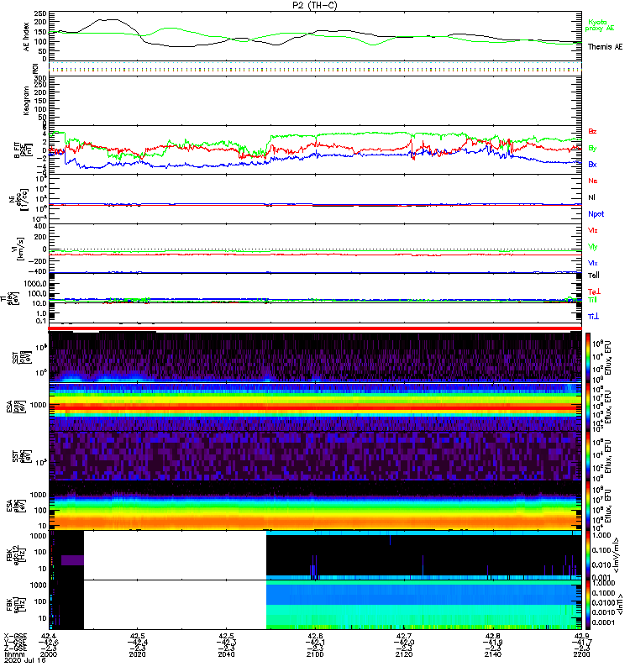Click the green parallel ion temperature legend label
630x672 pixels.
[x=592, y=300]
